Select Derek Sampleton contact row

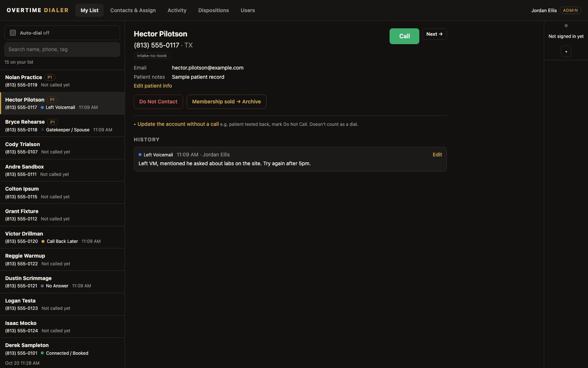[62, 353]
